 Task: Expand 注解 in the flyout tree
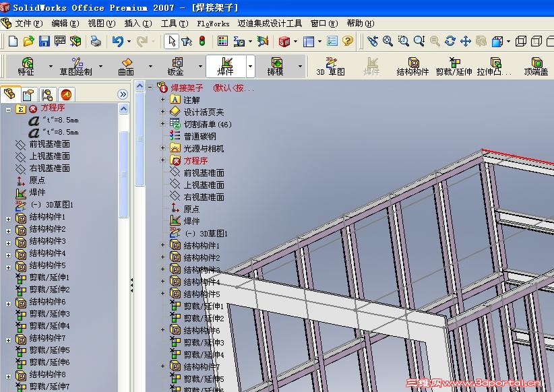click(163, 100)
